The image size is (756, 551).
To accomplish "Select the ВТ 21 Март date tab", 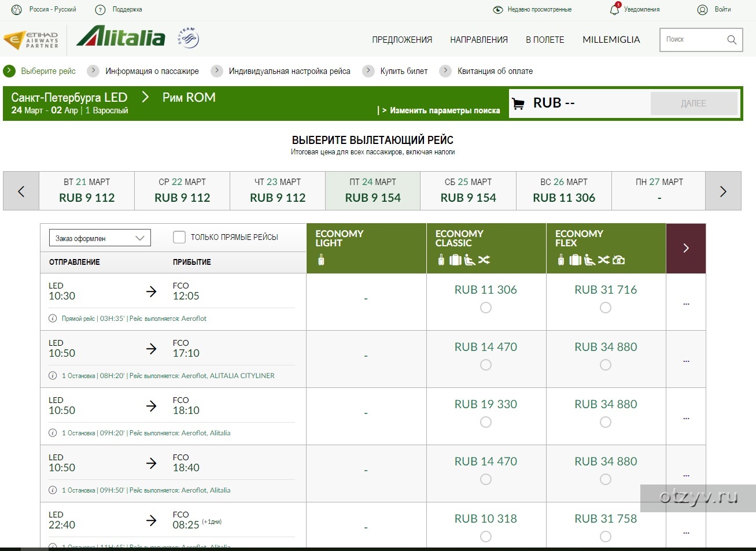I will click(x=87, y=191).
